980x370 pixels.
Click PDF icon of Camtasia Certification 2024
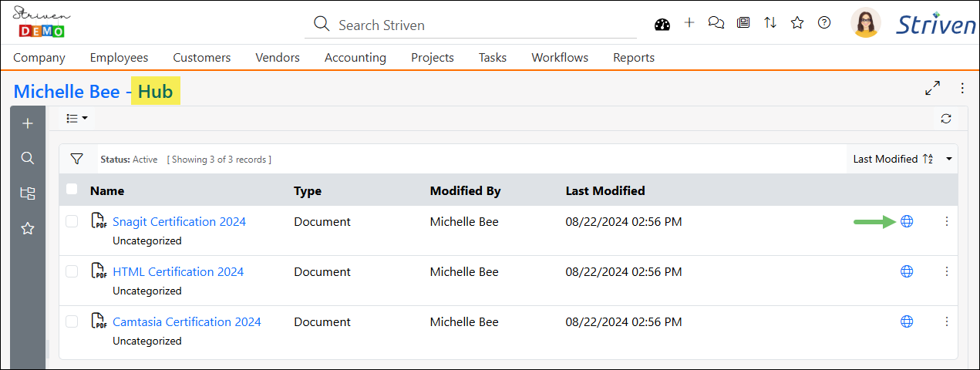99,321
